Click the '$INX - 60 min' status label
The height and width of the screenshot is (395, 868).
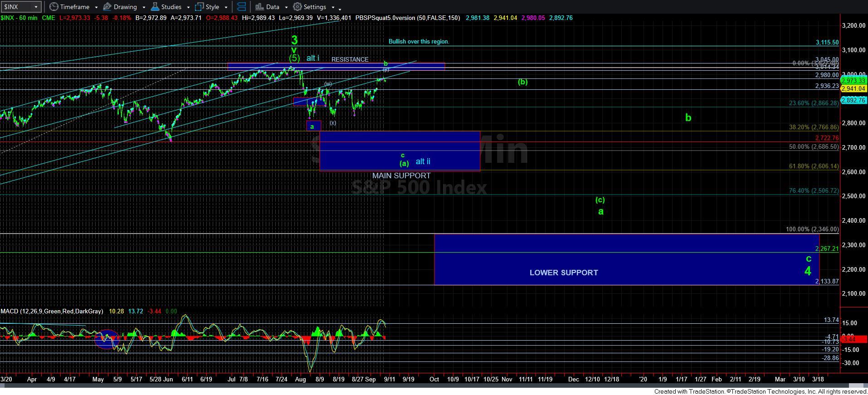tap(19, 18)
